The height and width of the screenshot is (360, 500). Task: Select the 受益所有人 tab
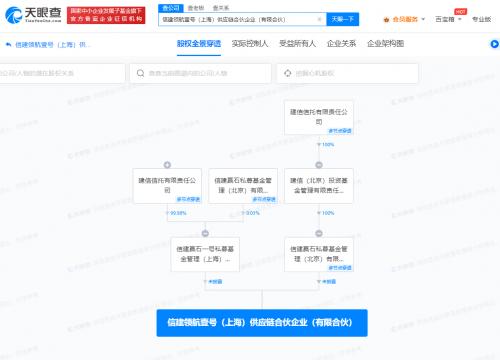point(297,44)
